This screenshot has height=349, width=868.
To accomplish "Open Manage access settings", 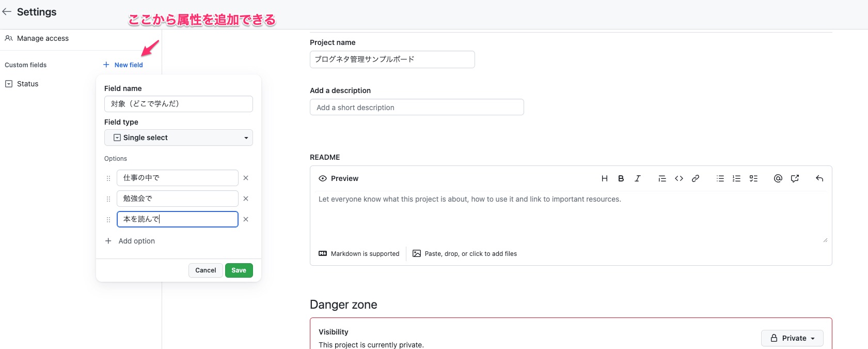I will (x=37, y=38).
